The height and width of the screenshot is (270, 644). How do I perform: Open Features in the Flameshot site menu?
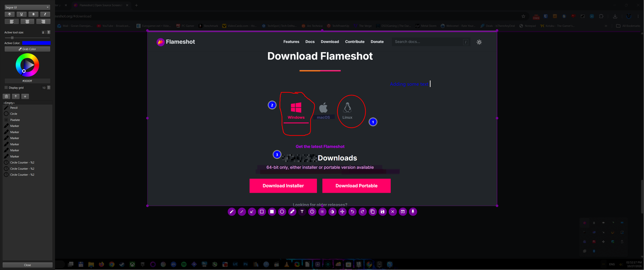[x=291, y=42]
